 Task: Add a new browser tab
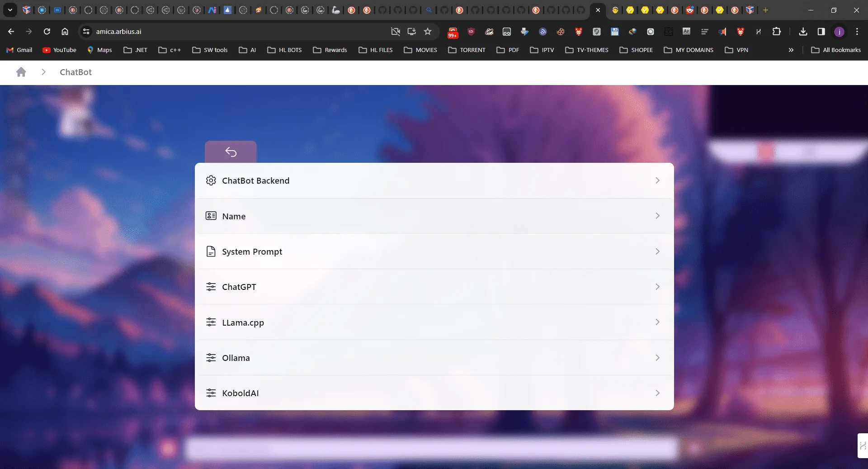[765, 10]
